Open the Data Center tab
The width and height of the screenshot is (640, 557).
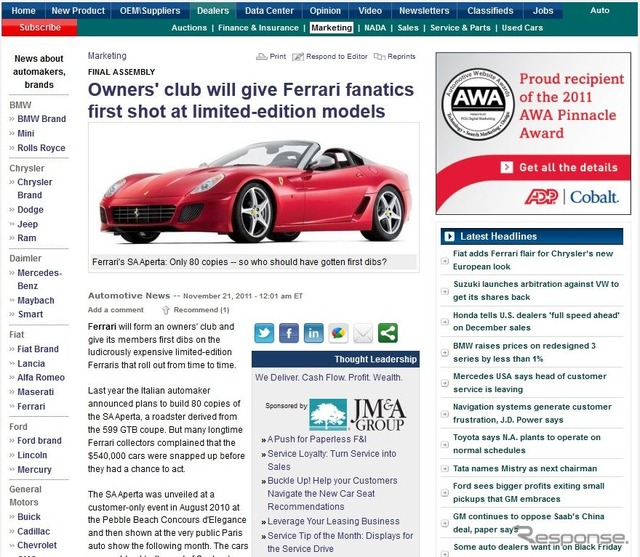pos(269,11)
